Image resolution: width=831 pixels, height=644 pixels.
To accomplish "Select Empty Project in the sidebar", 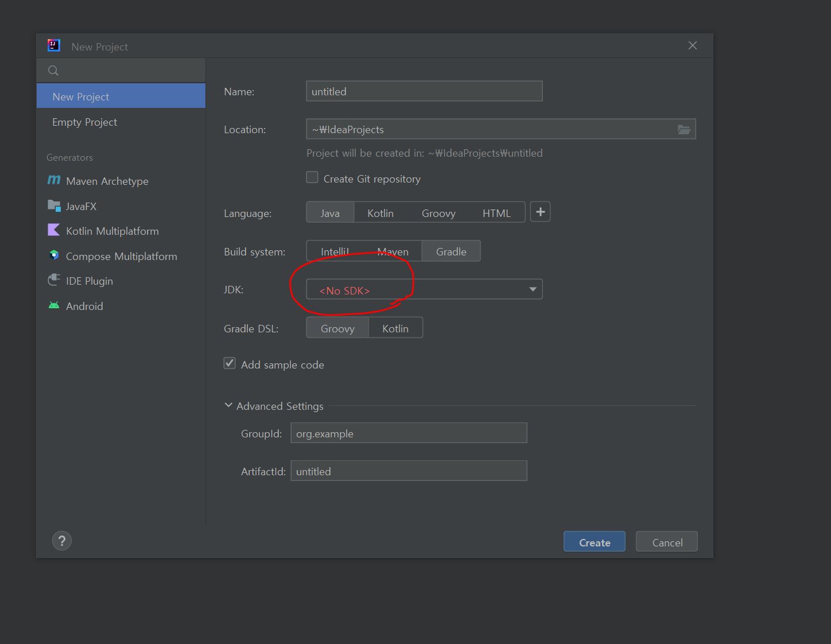I will point(121,122).
